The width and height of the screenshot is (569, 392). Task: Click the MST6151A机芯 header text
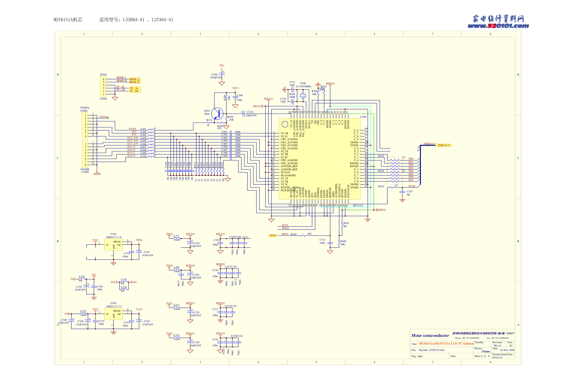click(68, 20)
